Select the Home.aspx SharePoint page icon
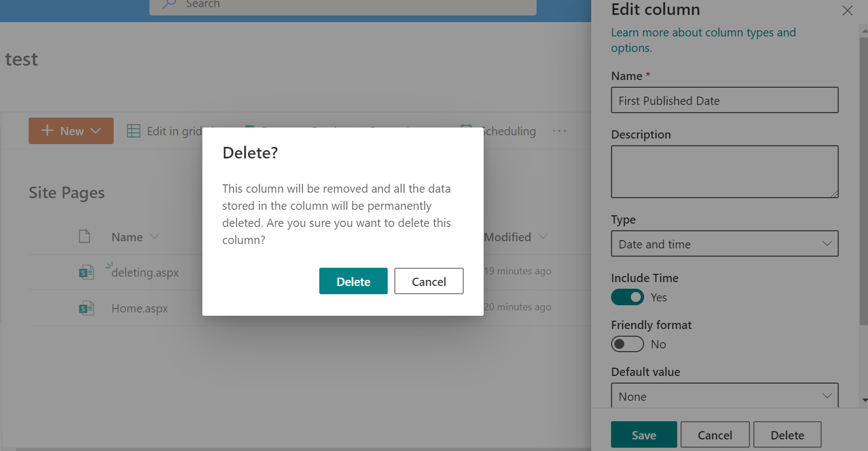 click(x=87, y=308)
